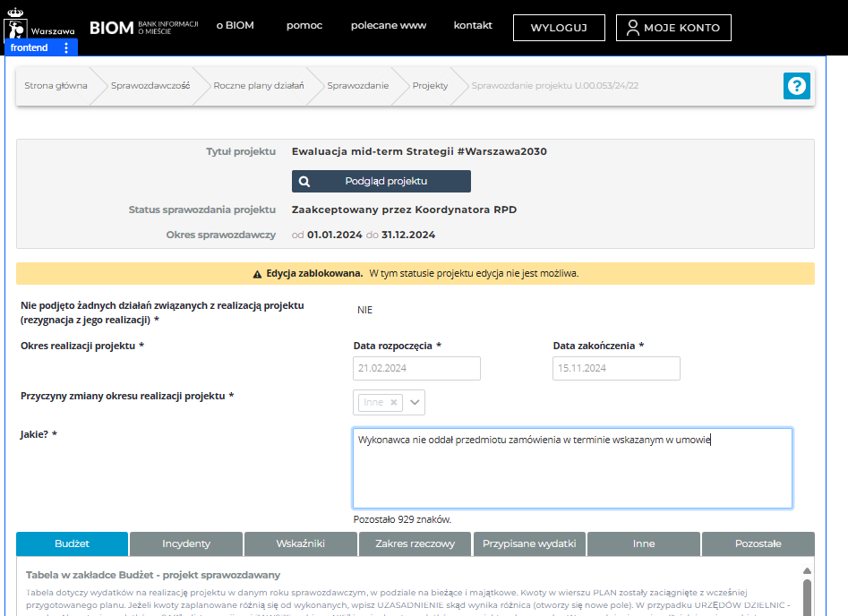Viewport: 848px width, 616px height.
Task: Switch to the Wskaźniki tab
Action: point(300,543)
